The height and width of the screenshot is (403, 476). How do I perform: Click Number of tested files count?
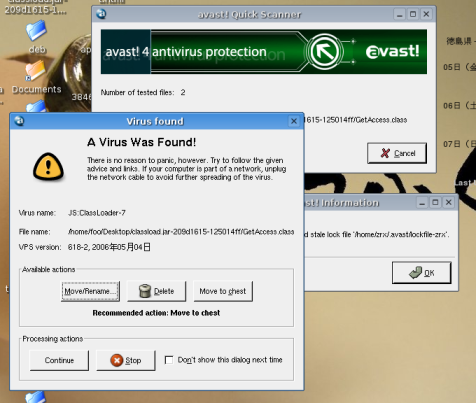click(183, 92)
